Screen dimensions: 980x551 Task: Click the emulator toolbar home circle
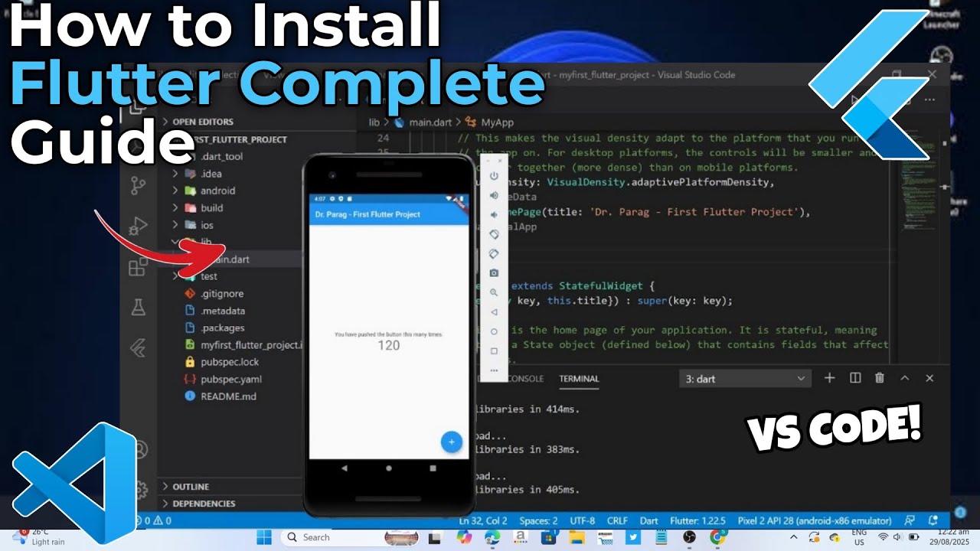click(494, 331)
